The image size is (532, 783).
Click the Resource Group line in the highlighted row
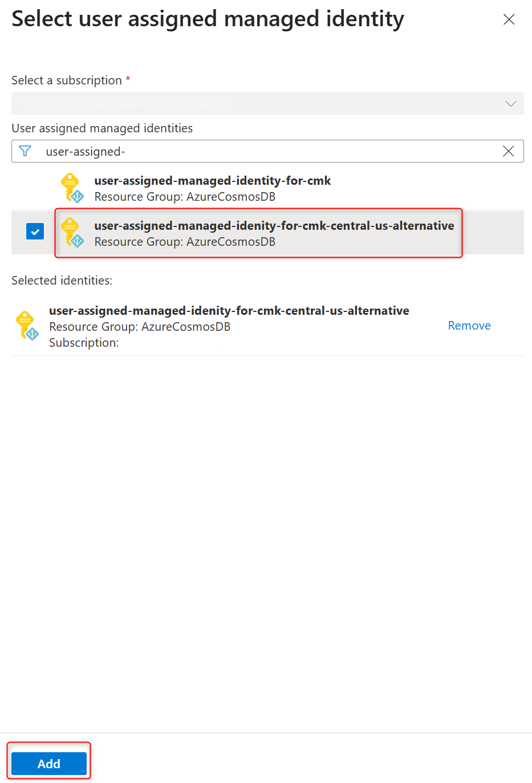(x=185, y=242)
